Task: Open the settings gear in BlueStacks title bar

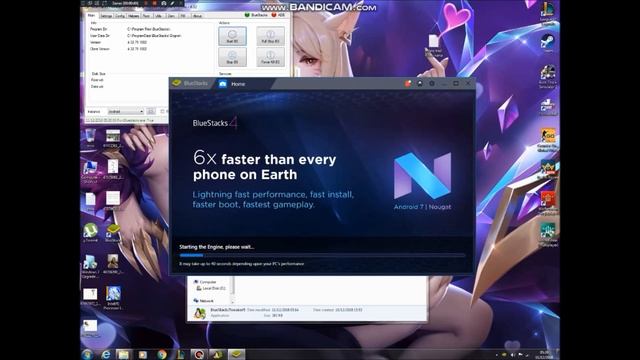Action: 432,83
